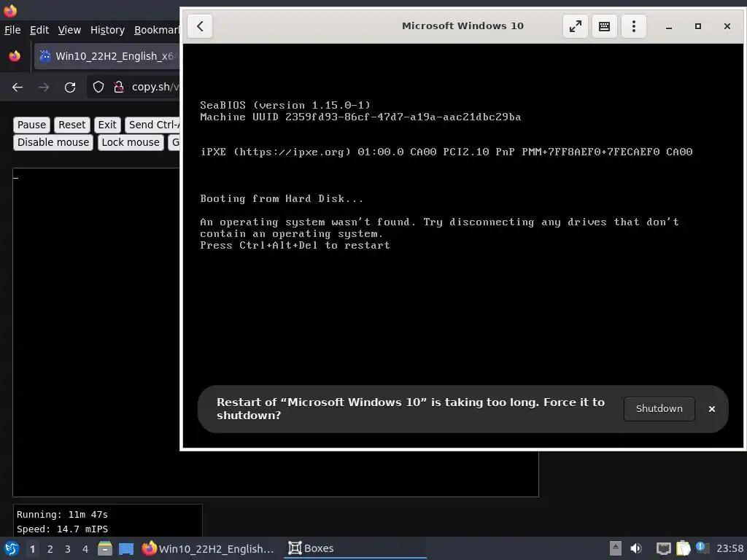Image resolution: width=747 pixels, height=560 pixels.
Task: Maximize the Microsoft Windows 10 window
Action: pyautogui.click(x=698, y=27)
